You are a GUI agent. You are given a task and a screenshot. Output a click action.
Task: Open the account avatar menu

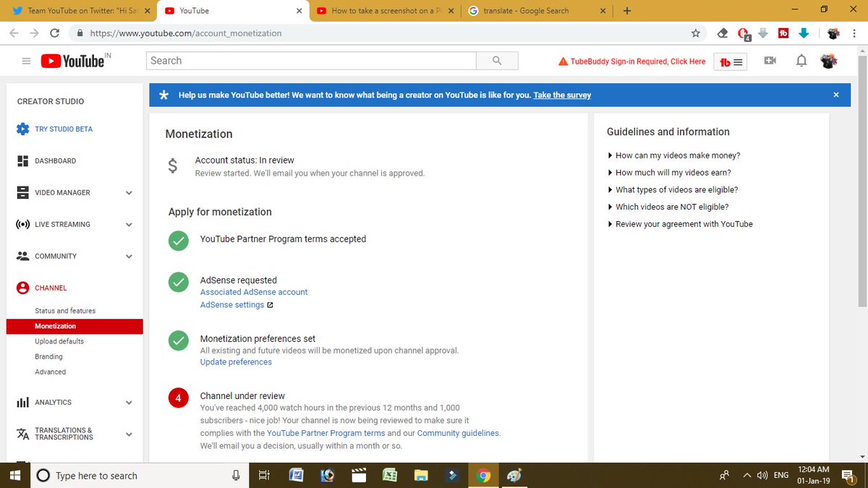click(x=829, y=61)
